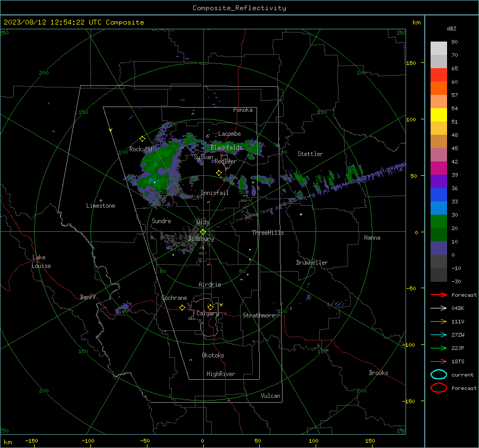Image resolution: width=479 pixels, height=448 pixels.
Task: Click the dBZ legend heading
Action: point(451,29)
